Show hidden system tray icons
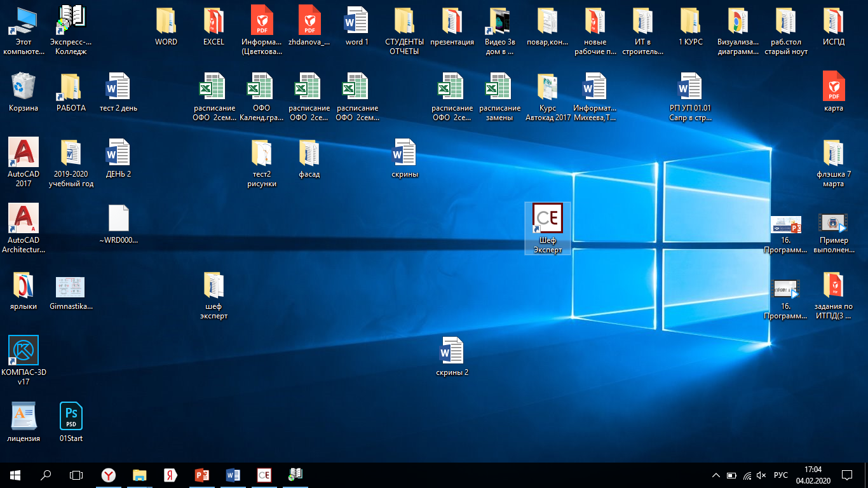868x488 pixels. (716, 475)
